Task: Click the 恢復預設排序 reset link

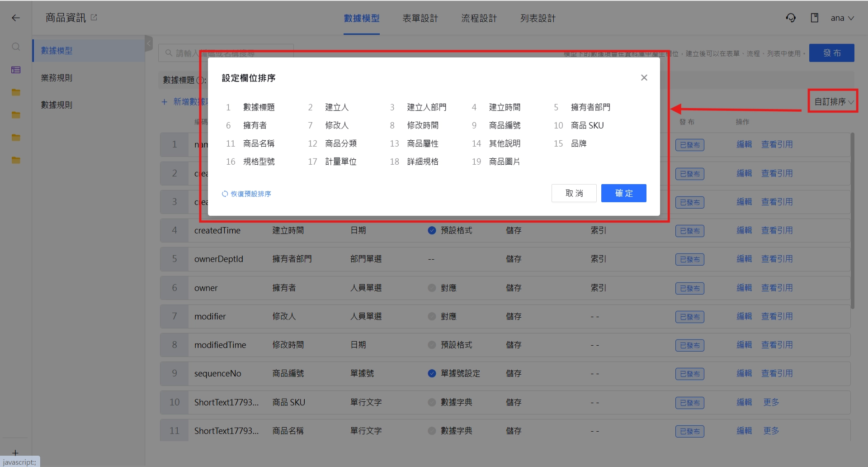Action: (246, 194)
